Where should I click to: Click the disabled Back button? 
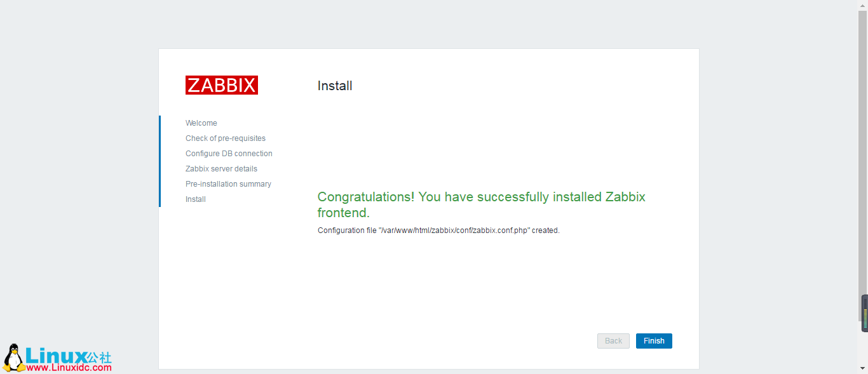[x=613, y=340]
